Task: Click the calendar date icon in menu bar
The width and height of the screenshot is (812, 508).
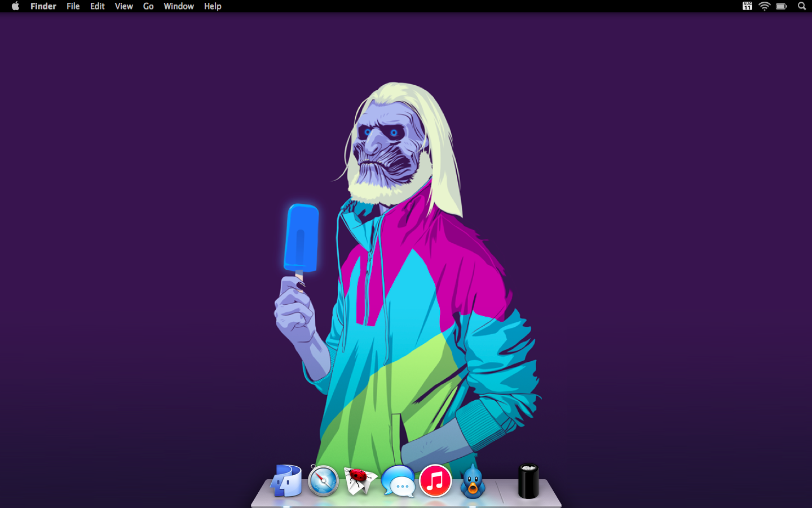Action: coord(747,6)
